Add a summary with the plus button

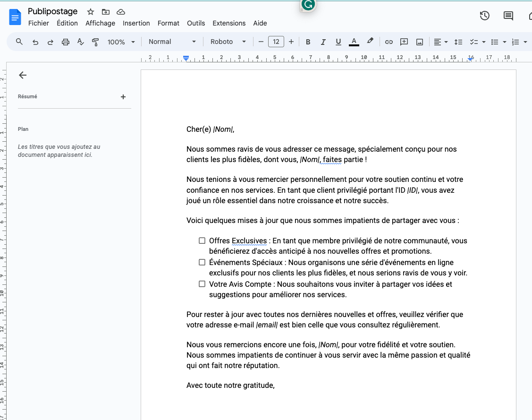pyautogui.click(x=123, y=97)
